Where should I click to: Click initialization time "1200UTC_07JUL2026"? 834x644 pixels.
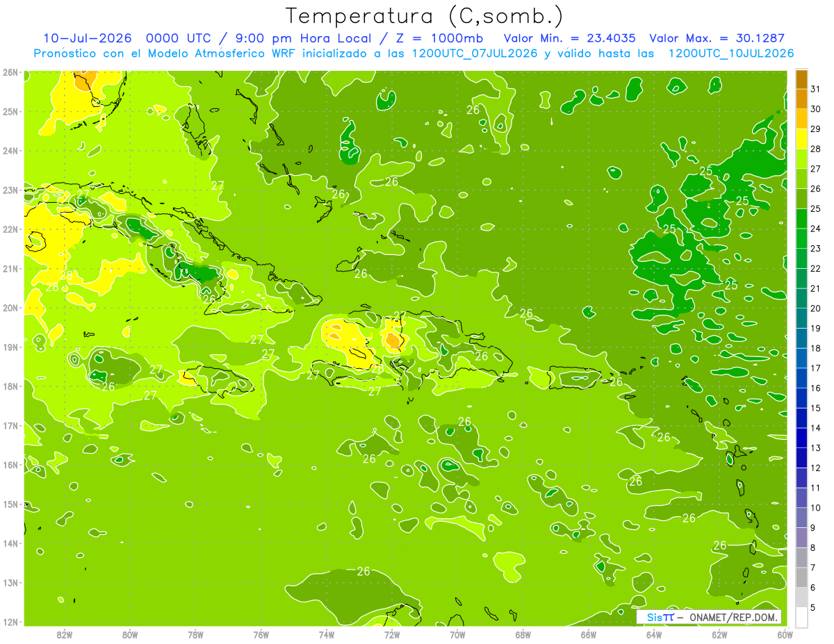pyautogui.click(x=475, y=53)
